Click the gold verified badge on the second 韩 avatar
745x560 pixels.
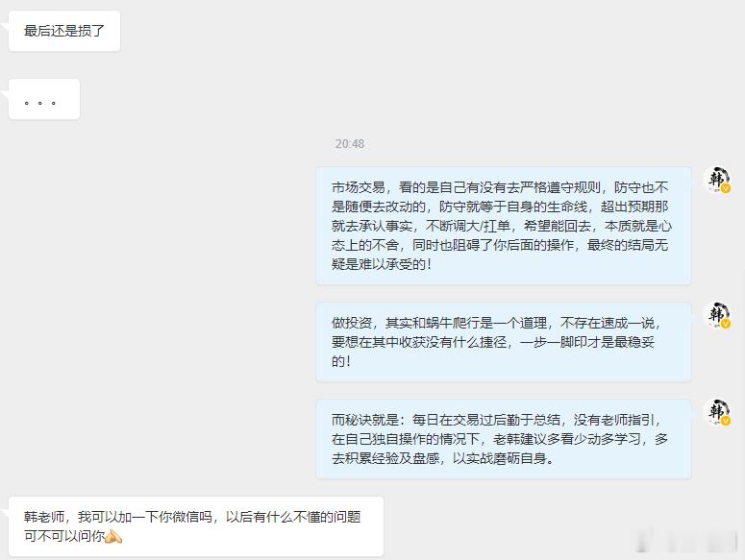(726, 324)
